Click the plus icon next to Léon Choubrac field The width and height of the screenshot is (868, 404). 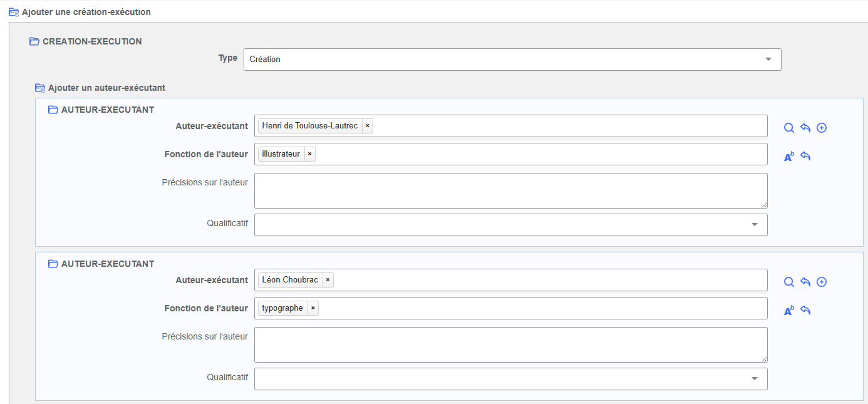coord(822,282)
